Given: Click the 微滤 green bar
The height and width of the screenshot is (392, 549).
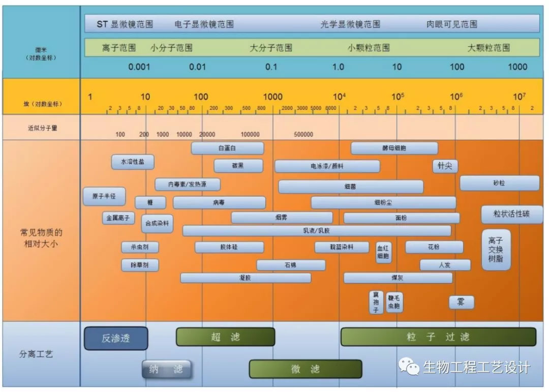Looking at the screenshot, I should [305, 370].
